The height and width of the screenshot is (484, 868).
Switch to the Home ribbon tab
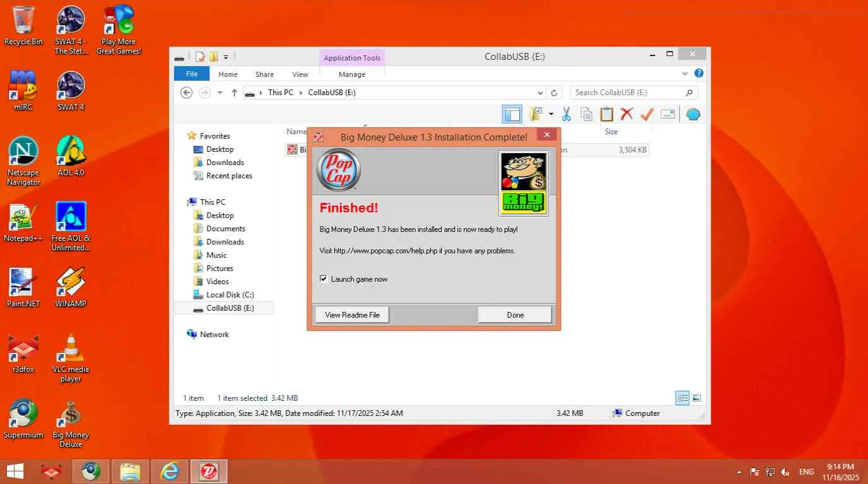point(228,74)
